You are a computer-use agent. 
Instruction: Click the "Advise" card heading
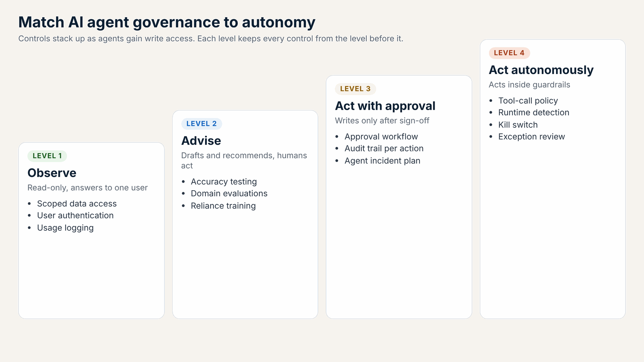[x=201, y=141]
